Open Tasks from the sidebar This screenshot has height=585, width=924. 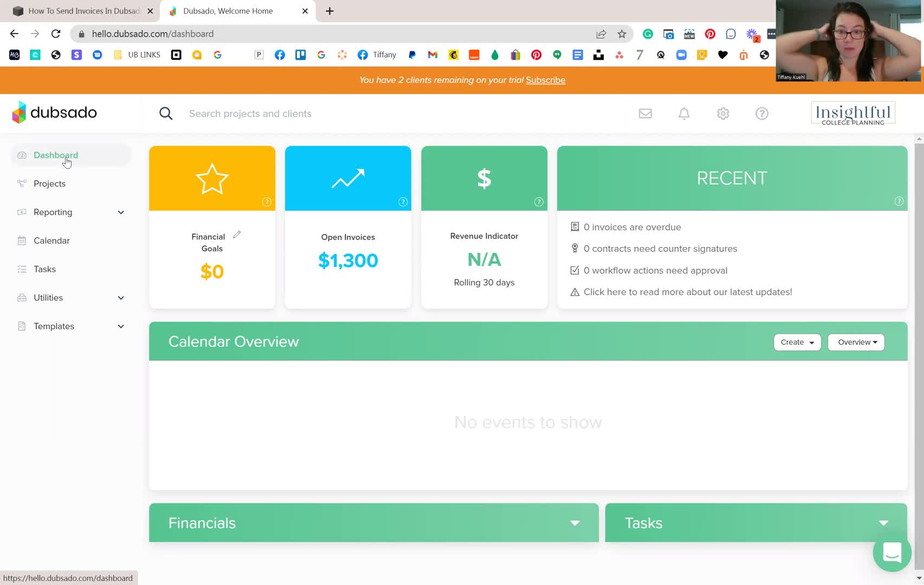pyautogui.click(x=44, y=269)
